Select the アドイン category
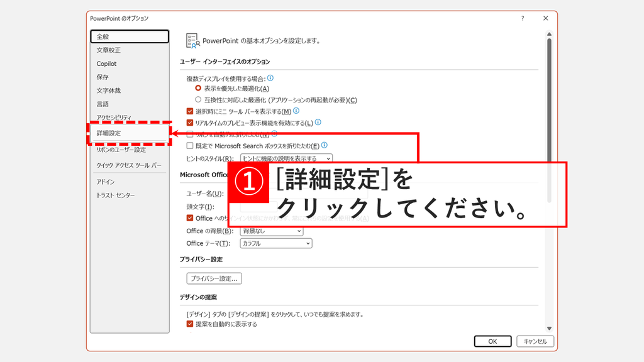Viewport: 644px width, 362px height. (x=130, y=182)
